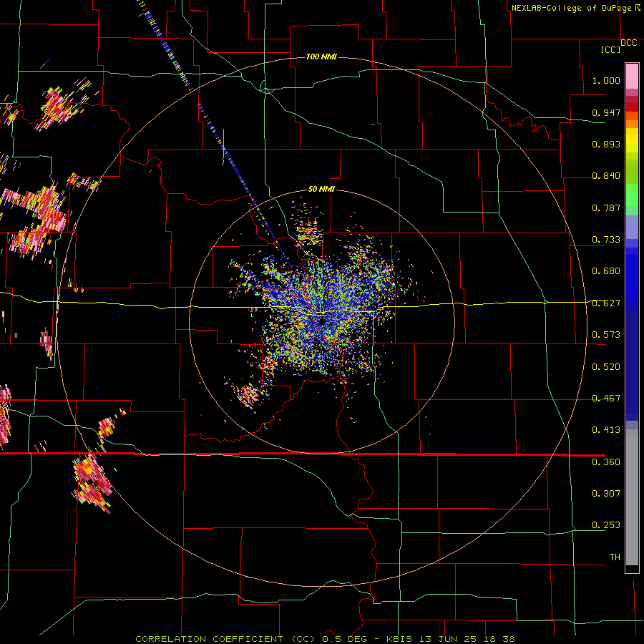Click the lavender band of the color bar
The width and height of the screenshot is (644, 644).
[632, 227]
